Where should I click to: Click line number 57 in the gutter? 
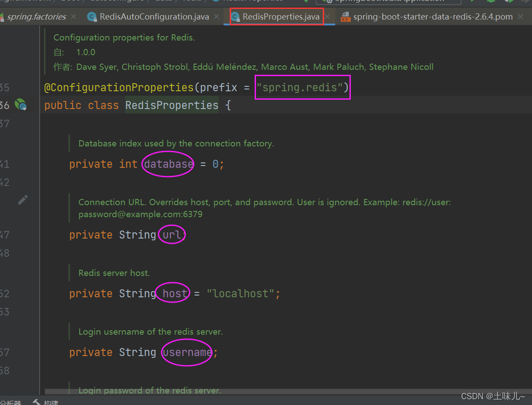pos(4,352)
